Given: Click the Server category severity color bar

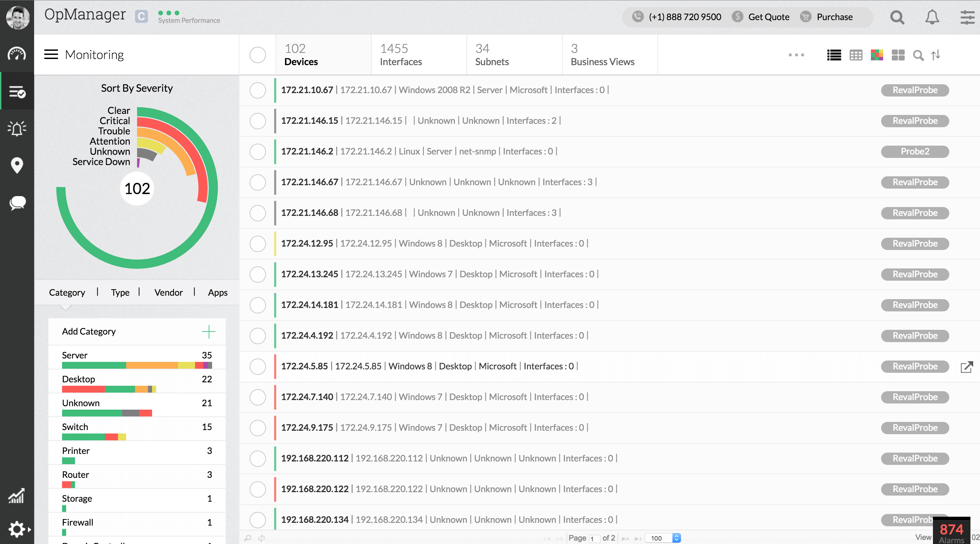Looking at the screenshot, I should pyautogui.click(x=137, y=365).
